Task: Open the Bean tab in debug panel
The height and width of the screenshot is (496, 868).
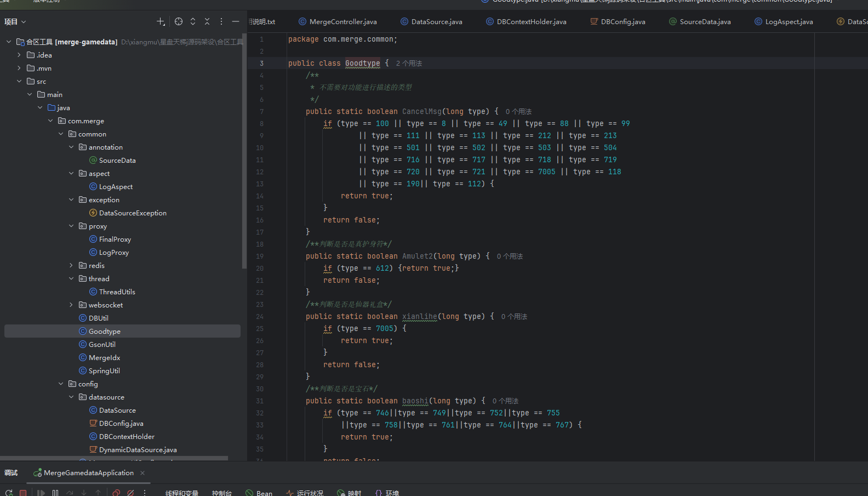Action: pyautogui.click(x=259, y=493)
